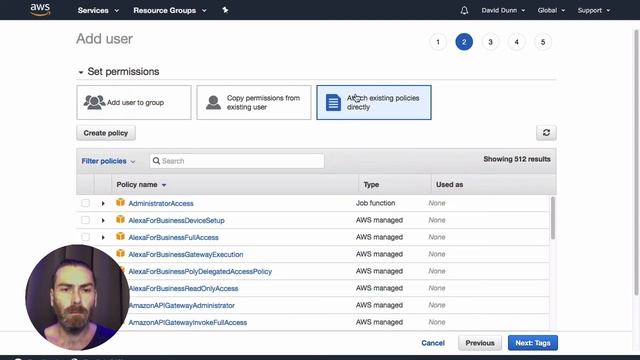Open AlexaForBusinessPolyDelegatedAccessPolicy link
Image resolution: width=640 pixels, height=360 pixels.
click(x=200, y=271)
